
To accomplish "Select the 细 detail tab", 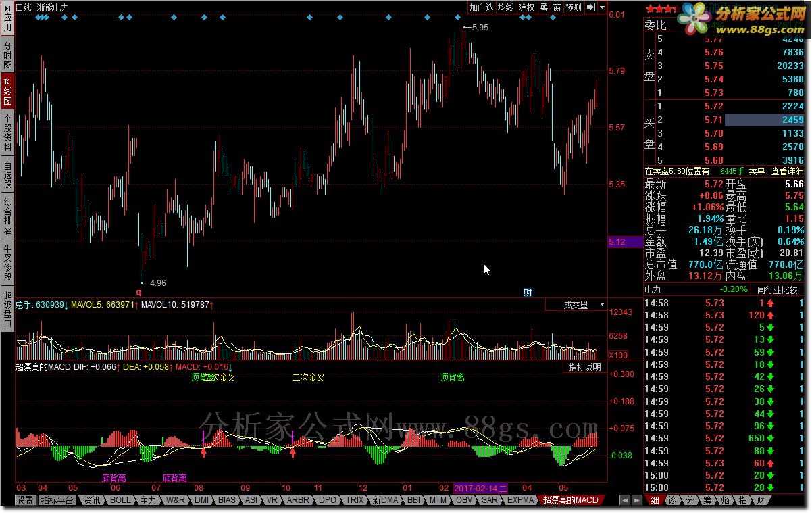I will click(655, 500).
